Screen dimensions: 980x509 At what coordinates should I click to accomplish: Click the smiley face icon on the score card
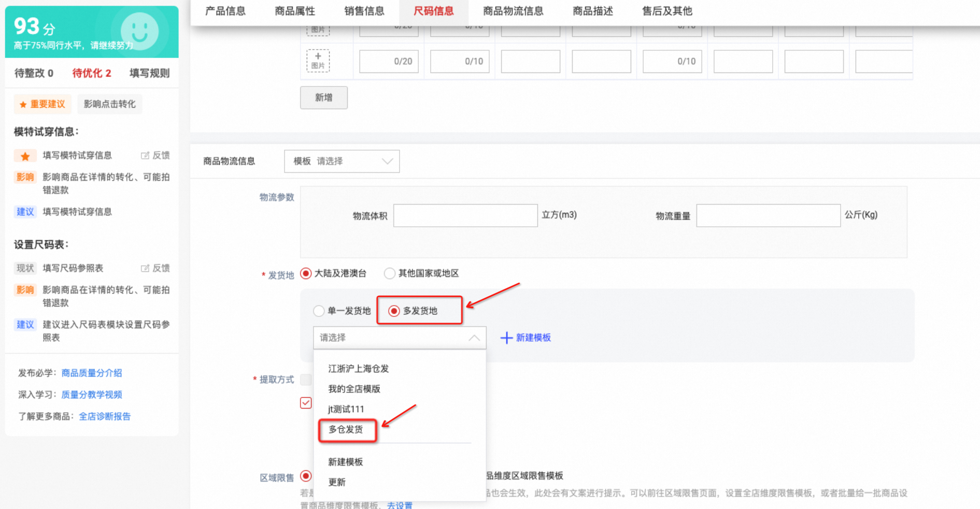point(139,32)
